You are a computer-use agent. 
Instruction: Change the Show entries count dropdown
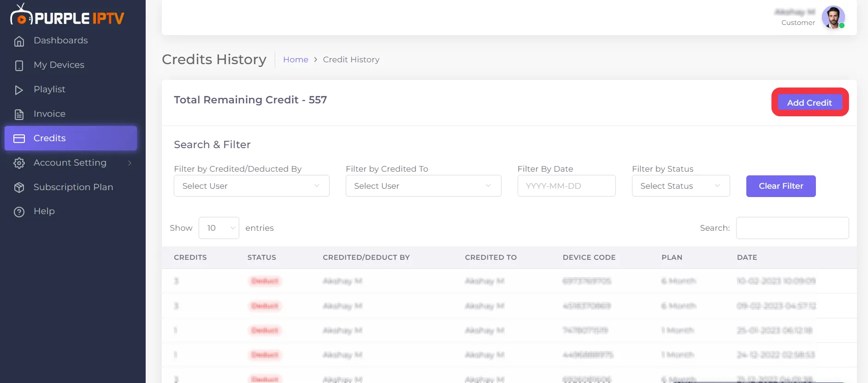click(219, 228)
